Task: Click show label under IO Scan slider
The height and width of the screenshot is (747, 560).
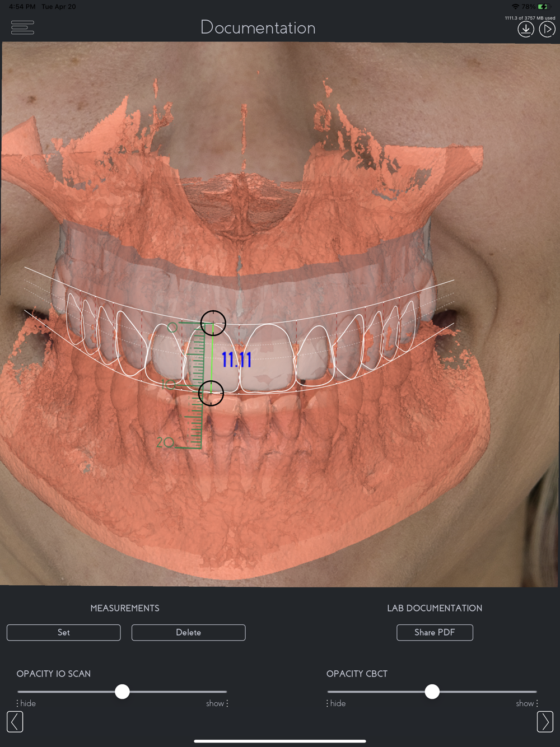Action: tap(214, 703)
